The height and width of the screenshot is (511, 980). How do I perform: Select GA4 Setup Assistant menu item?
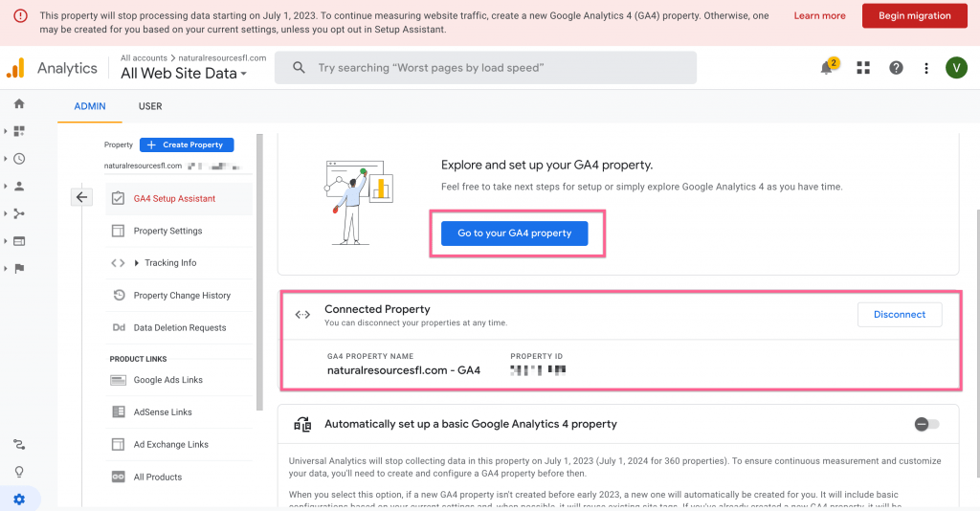[x=179, y=198]
